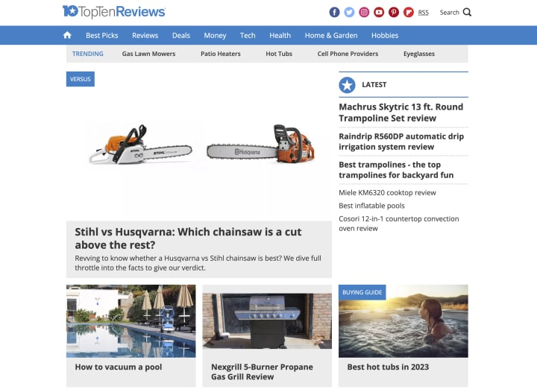The width and height of the screenshot is (537, 392).
Task: Open Raindrip R560DP irrigation system review
Action: pyautogui.click(x=401, y=142)
